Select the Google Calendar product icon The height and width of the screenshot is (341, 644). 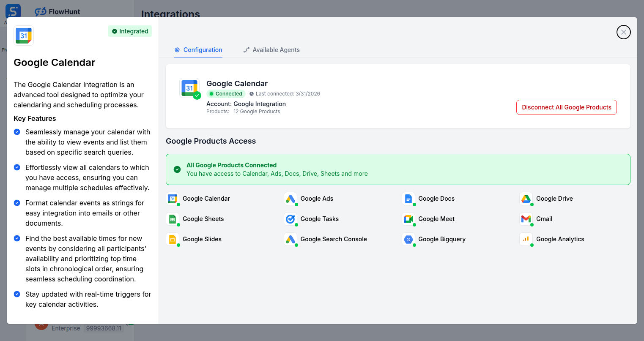(173, 199)
